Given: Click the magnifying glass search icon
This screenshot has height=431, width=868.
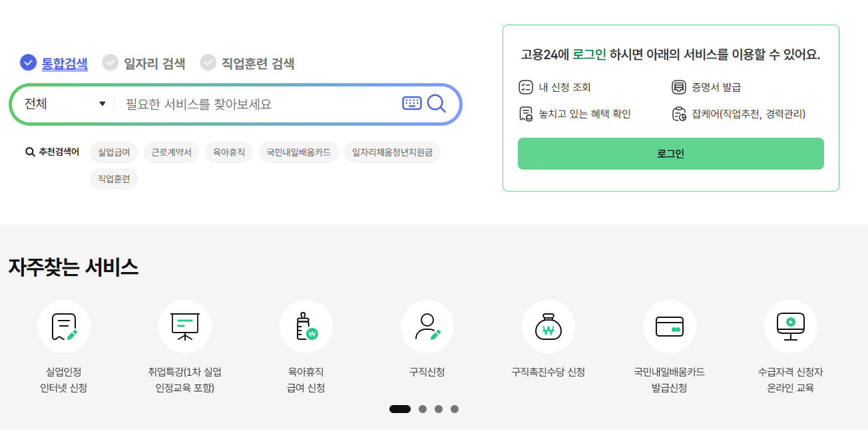Looking at the screenshot, I should (x=437, y=104).
